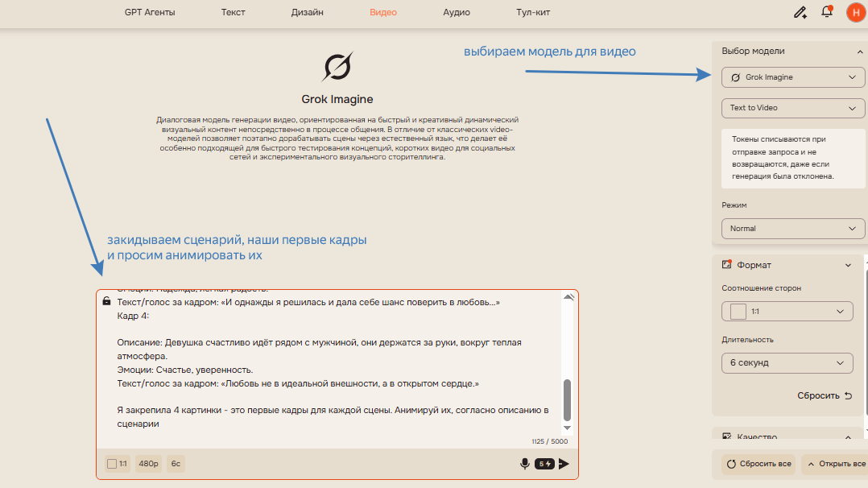Click inside the scenario prompt text field

(x=332, y=363)
